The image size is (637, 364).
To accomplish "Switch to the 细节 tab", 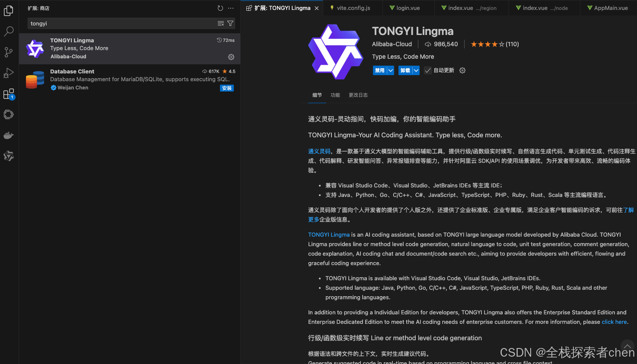I will pyautogui.click(x=317, y=95).
